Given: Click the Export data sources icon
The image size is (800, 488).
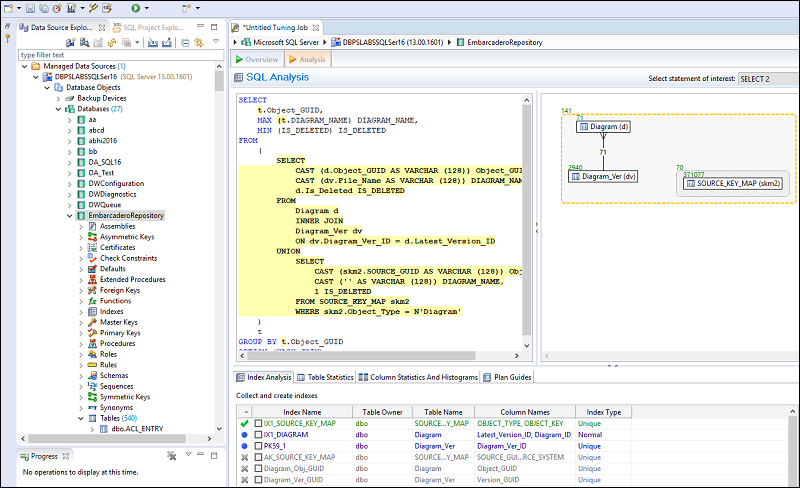Looking at the screenshot, I should coord(166,42).
